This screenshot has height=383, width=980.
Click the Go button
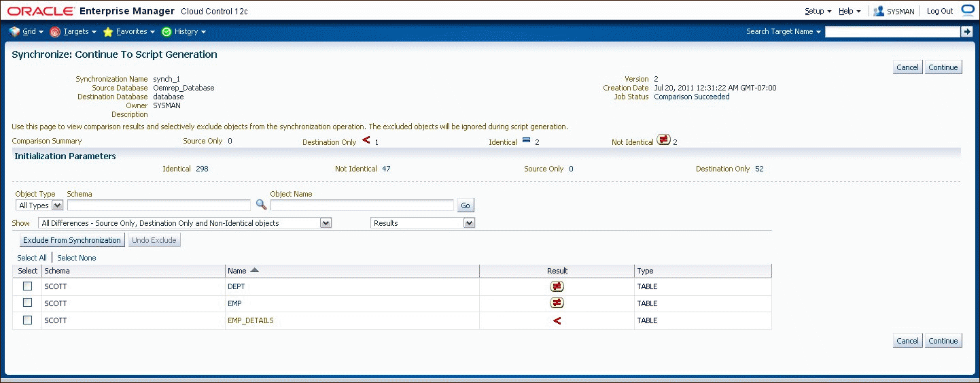(466, 205)
